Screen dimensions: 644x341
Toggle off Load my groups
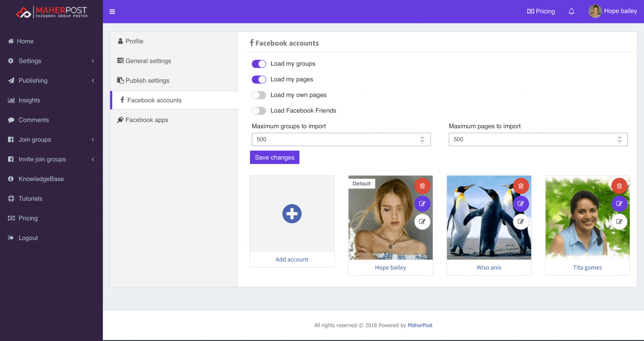click(258, 63)
